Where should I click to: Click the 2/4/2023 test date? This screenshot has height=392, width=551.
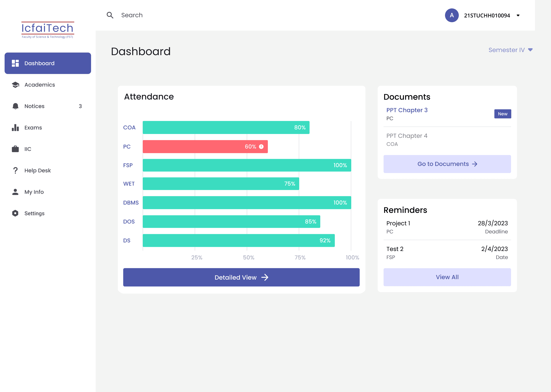[494, 249]
